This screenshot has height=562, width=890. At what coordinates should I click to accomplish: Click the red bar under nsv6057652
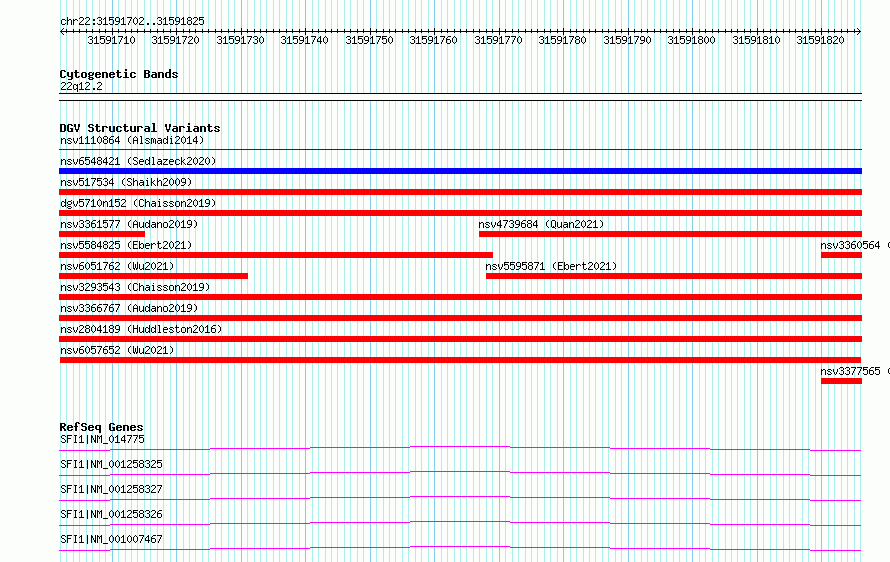tap(460, 360)
